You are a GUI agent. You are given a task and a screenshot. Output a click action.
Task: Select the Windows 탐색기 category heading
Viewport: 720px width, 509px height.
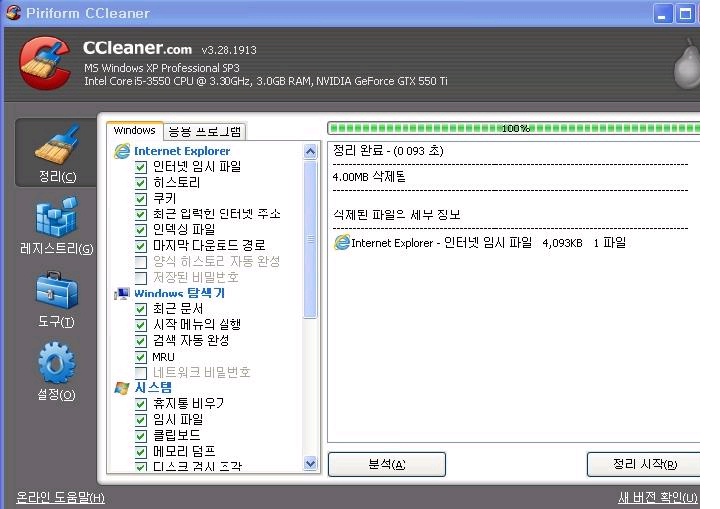click(180, 293)
